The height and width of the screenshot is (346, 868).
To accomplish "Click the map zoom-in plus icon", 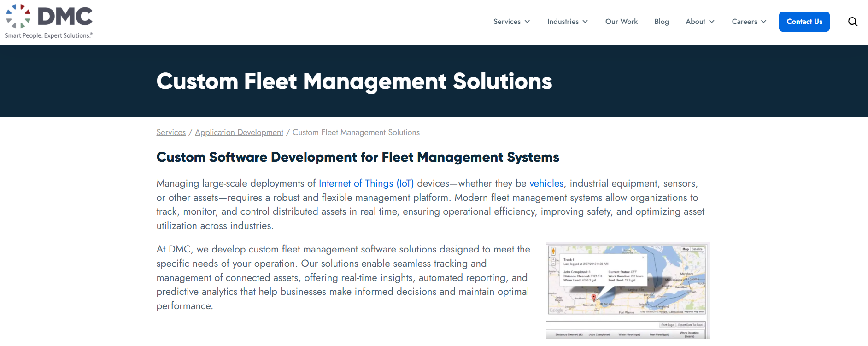I will (x=553, y=259).
